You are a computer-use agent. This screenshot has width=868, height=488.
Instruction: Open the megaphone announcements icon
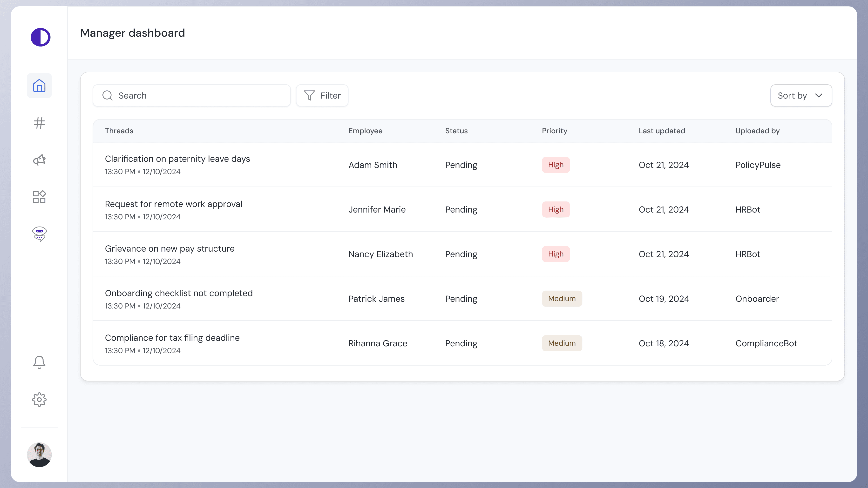point(40,160)
